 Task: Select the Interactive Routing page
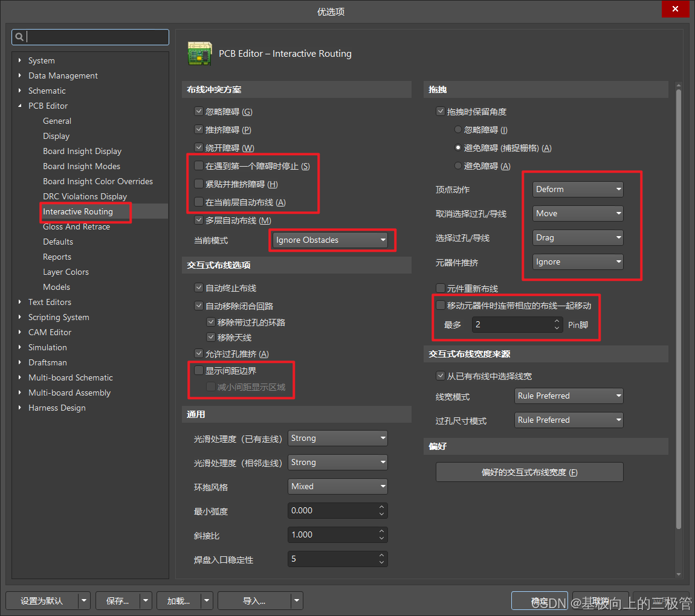coord(77,211)
